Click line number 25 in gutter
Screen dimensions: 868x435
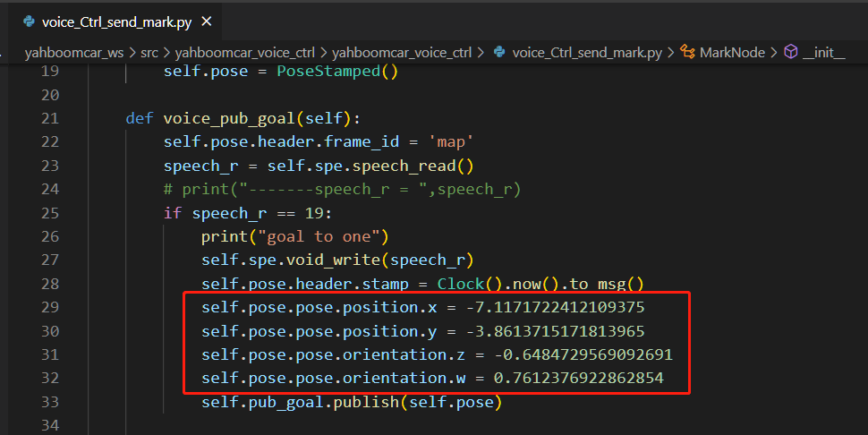click(x=50, y=213)
